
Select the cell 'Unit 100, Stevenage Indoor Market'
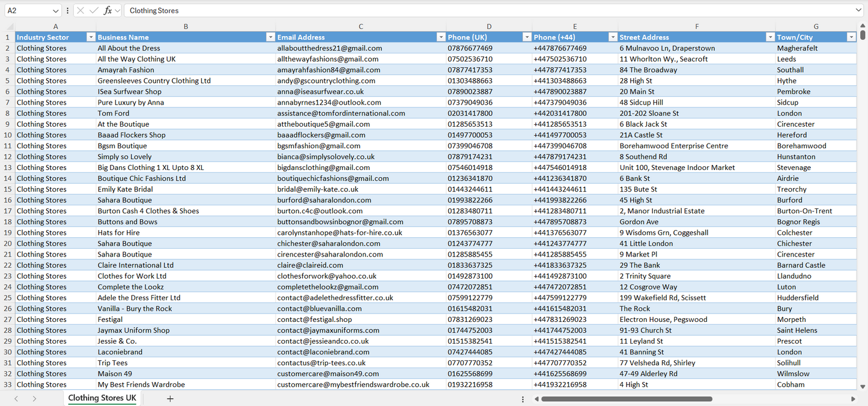[x=697, y=168]
